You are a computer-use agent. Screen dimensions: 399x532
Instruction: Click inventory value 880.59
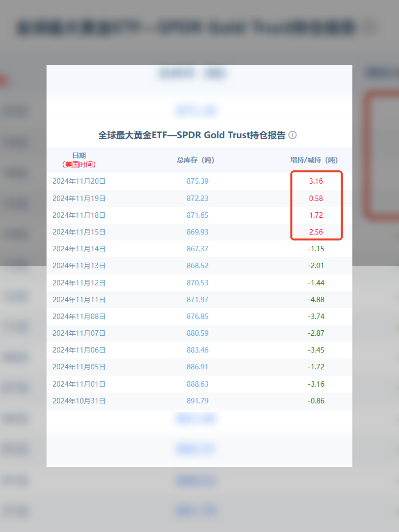coord(197,333)
